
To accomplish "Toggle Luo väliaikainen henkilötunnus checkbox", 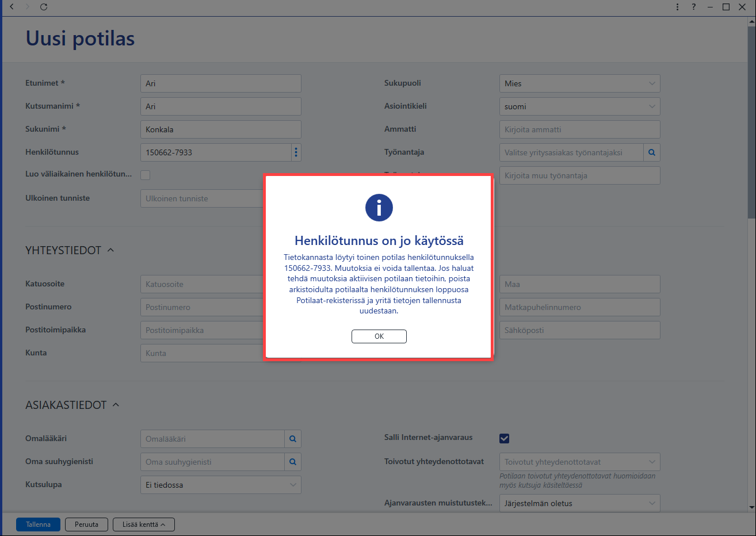I will tap(146, 175).
